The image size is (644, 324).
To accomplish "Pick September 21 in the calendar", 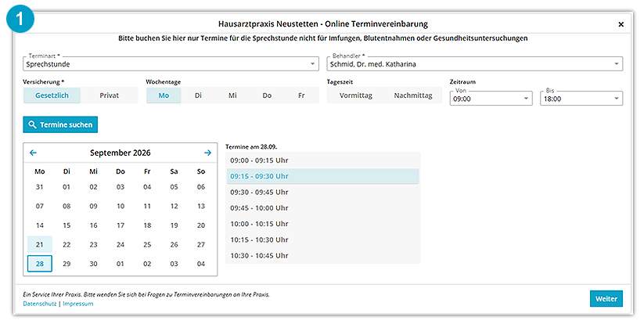I will [x=40, y=244].
